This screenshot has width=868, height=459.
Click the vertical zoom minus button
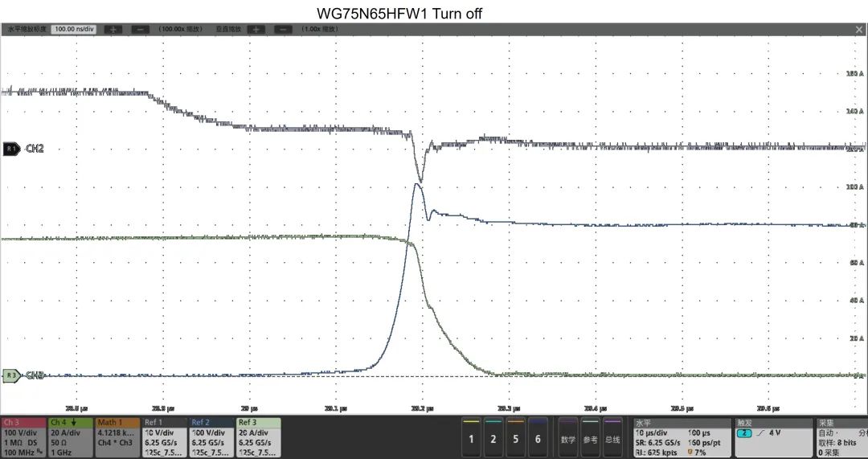283,29
